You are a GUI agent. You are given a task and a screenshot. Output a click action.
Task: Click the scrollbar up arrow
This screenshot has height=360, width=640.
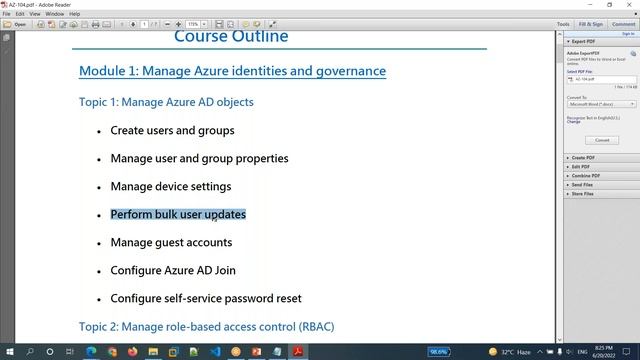[x=559, y=35]
